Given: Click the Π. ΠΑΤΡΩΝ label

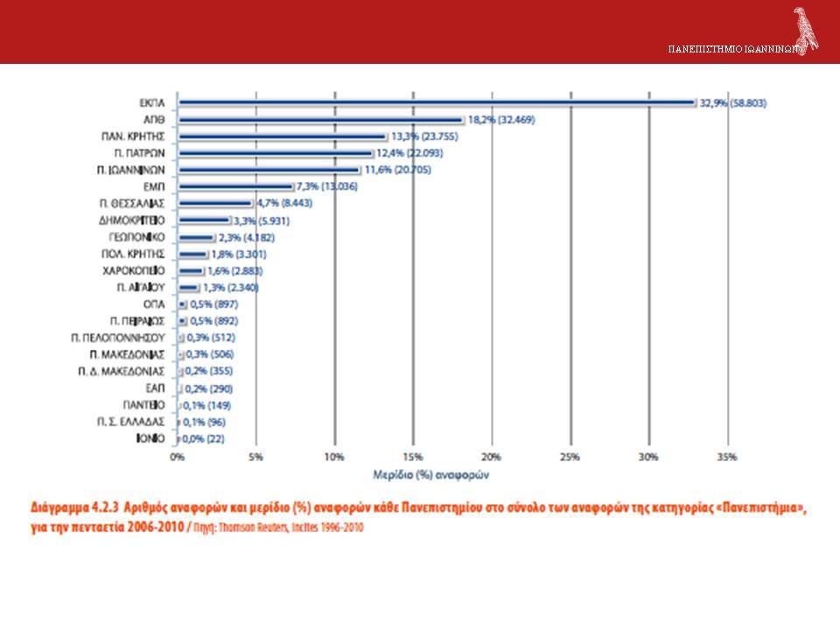Looking at the screenshot, I should pos(139,153).
